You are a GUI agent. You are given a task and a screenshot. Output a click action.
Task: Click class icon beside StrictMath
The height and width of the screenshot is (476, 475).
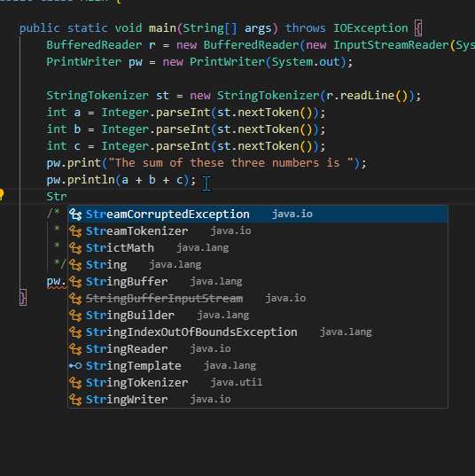75,248
